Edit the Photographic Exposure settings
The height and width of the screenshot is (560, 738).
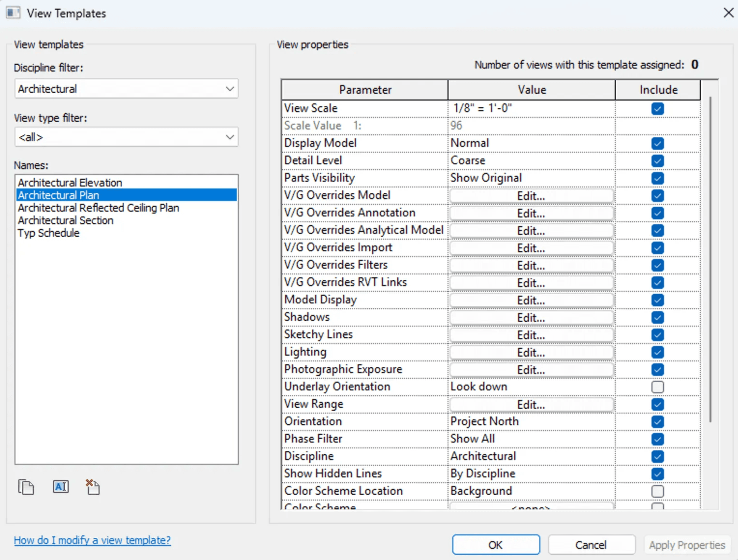[x=530, y=370]
